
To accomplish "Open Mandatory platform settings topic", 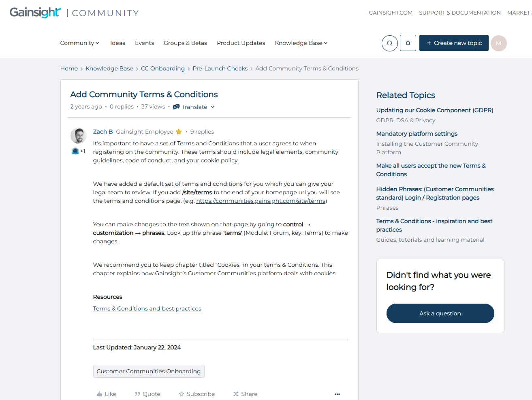I will tap(417, 134).
